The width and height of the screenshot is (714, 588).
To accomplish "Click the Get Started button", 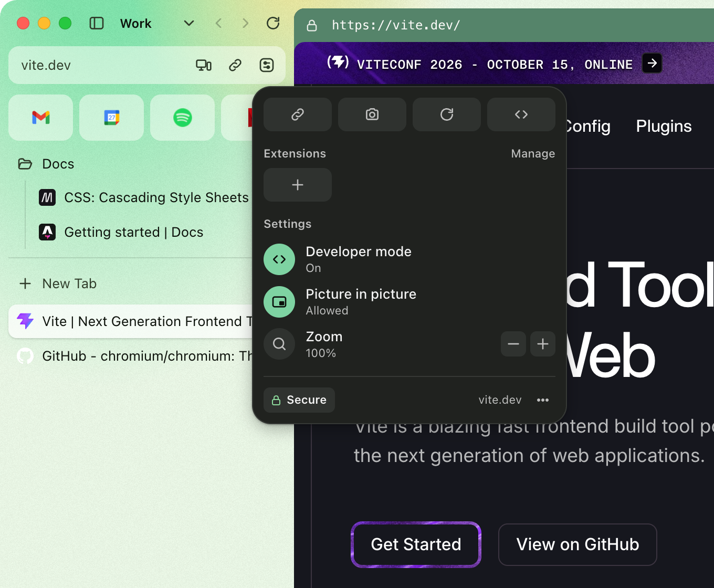I will click(416, 544).
